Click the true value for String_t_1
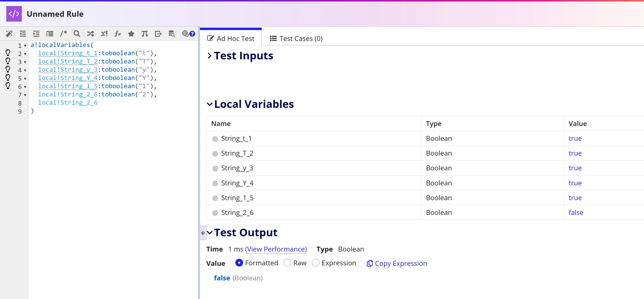 coord(575,138)
